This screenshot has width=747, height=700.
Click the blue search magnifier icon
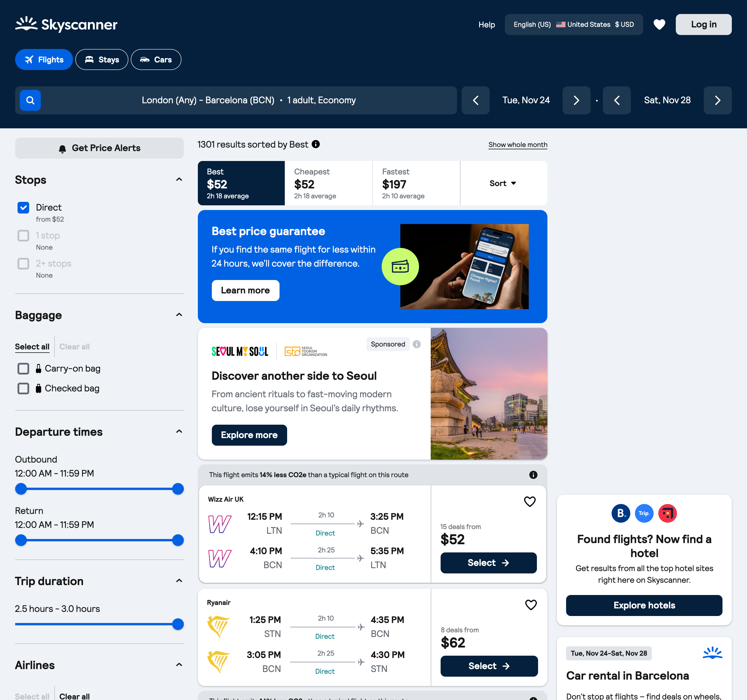30,100
